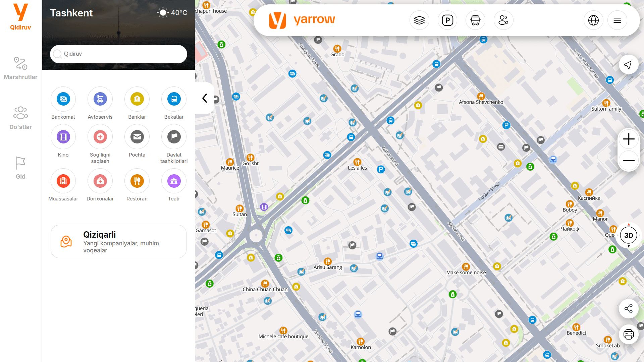Select the Les ailes restaurant marker
The width and height of the screenshot is (644, 362).
357,162
